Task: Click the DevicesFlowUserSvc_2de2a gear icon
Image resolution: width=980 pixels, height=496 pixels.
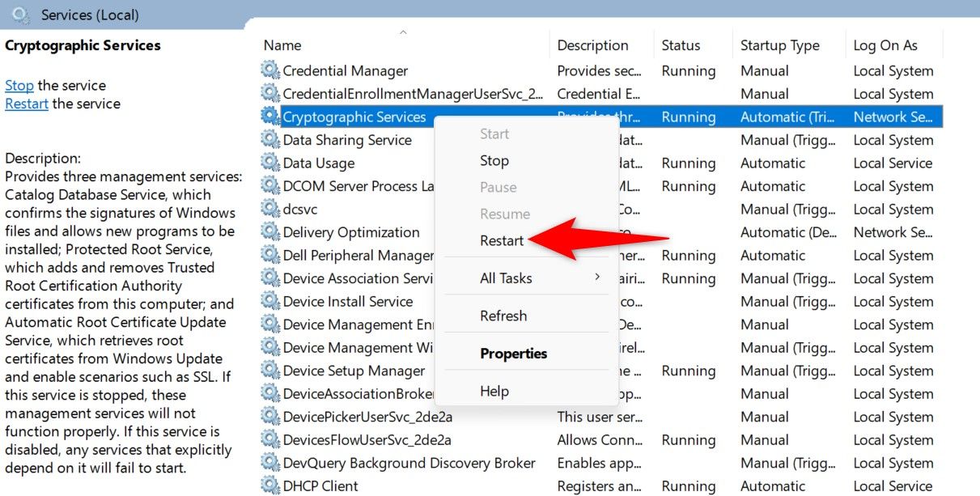Action: point(270,440)
